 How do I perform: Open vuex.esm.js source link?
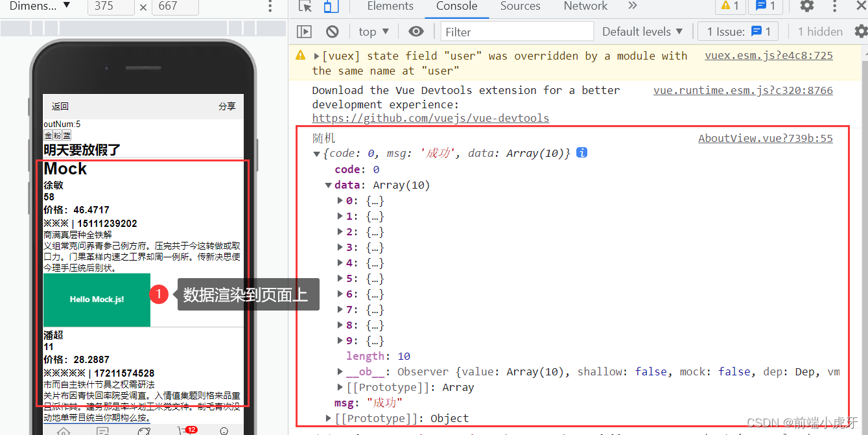(x=769, y=56)
